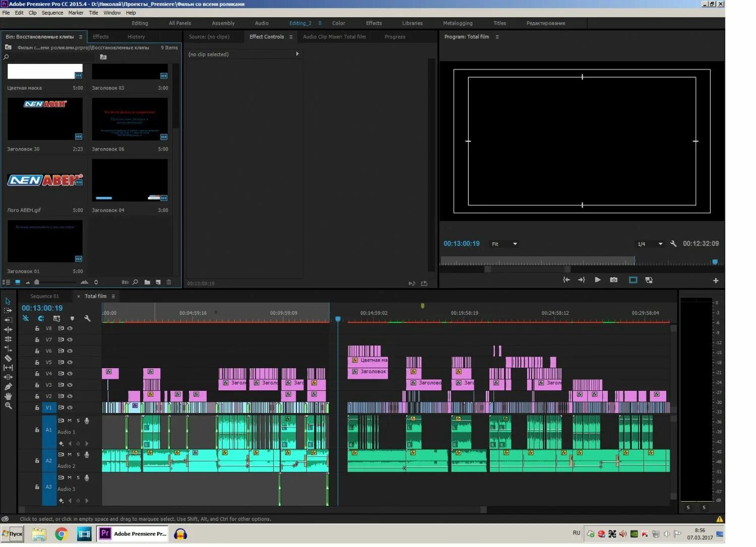
Task: Open the Fit zoom level dropdown
Action: click(x=503, y=244)
